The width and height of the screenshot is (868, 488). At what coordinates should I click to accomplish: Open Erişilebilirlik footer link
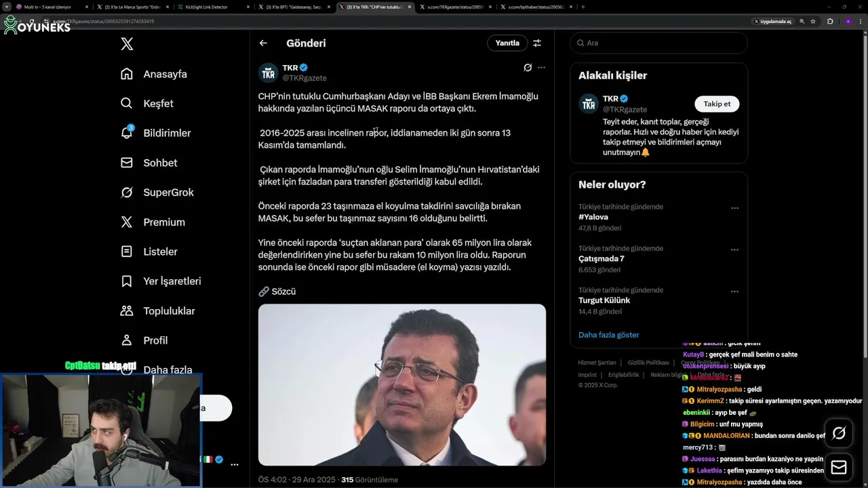[624, 375]
